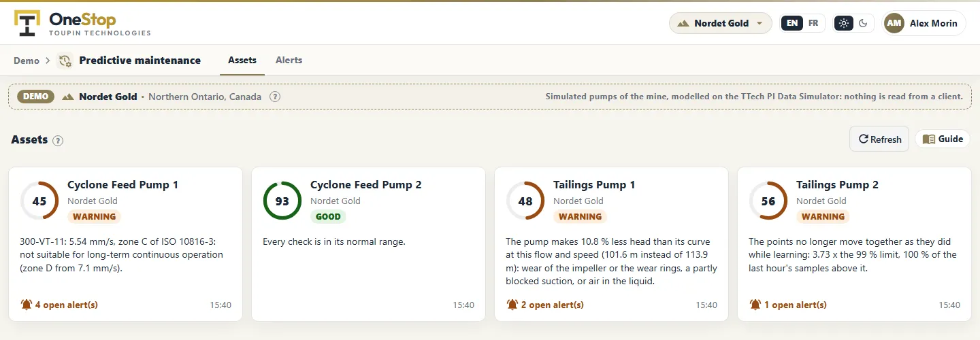Click refresh arrow icon

click(863, 139)
